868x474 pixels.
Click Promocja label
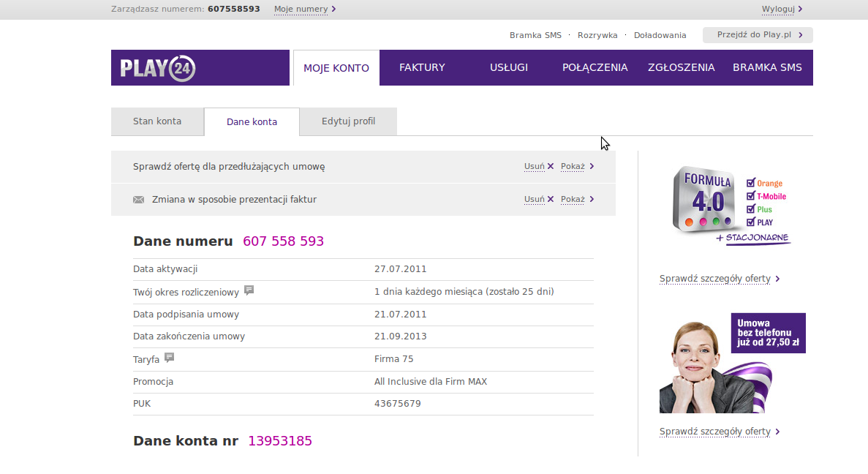[x=153, y=382]
